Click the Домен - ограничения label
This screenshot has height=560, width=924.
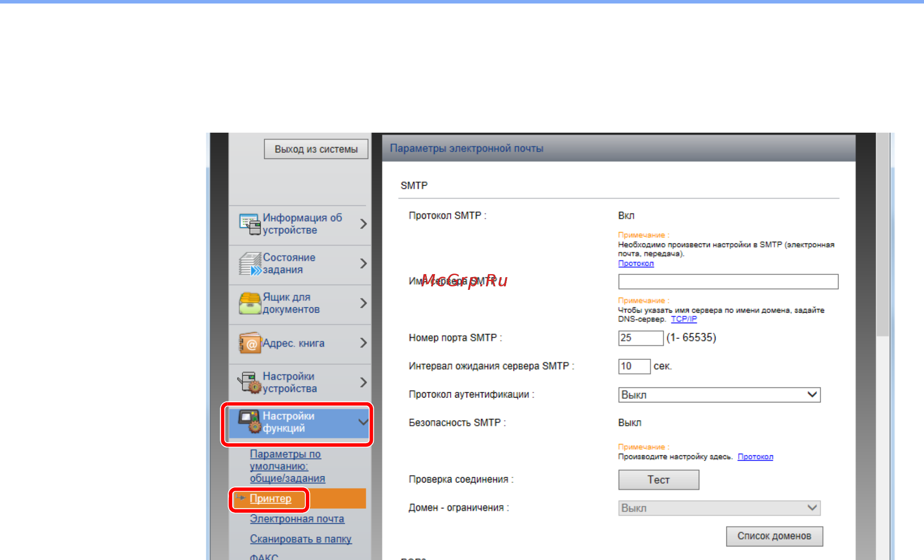[459, 508]
